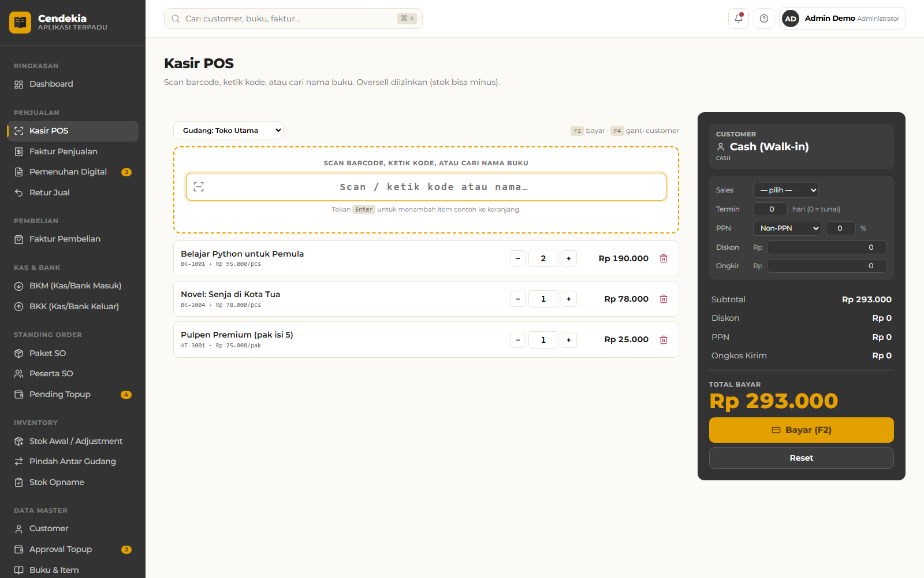Image resolution: width=924 pixels, height=578 pixels.
Task: Click item code 'BK-1004 · Rp 78.000/pcs'
Action: coord(221,305)
